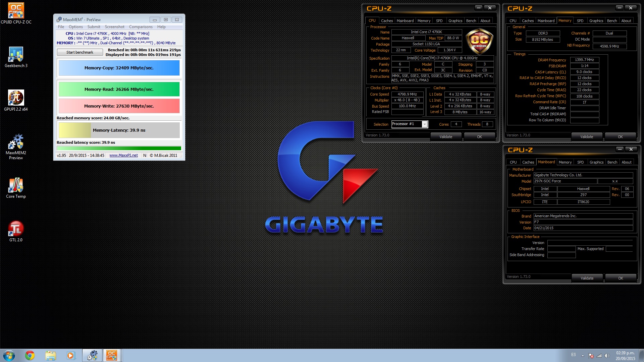Show hidden tray icons arrow
Image resolution: width=644 pixels, height=362 pixels.
tap(583, 356)
